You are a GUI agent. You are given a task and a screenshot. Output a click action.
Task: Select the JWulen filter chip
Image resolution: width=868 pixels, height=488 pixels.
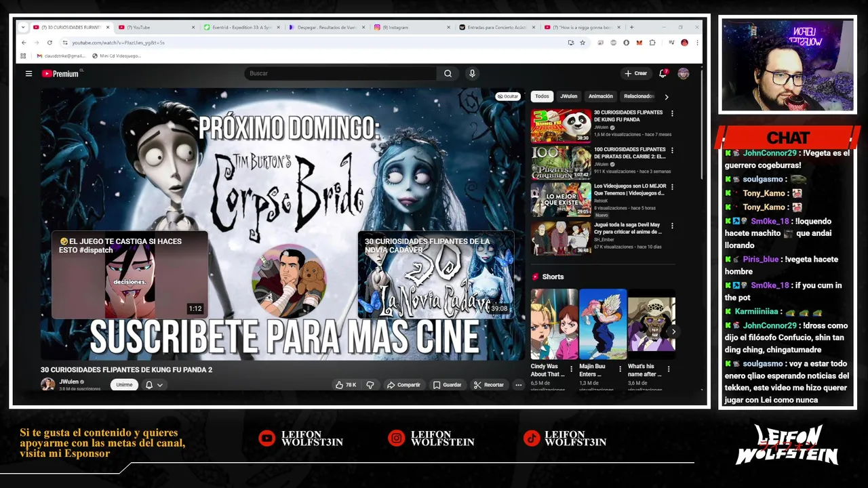pos(568,96)
